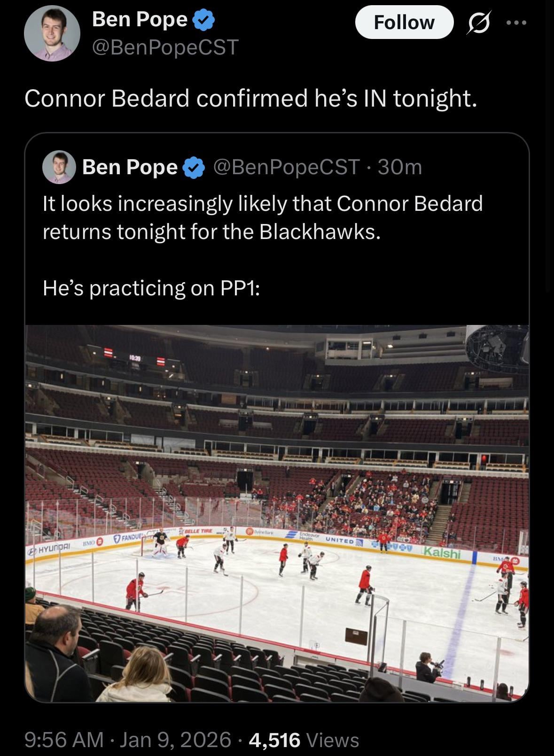The height and width of the screenshot is (756, 554).
Task: Click the verified badge inside quoted tweet
Action: pos(194,168)
